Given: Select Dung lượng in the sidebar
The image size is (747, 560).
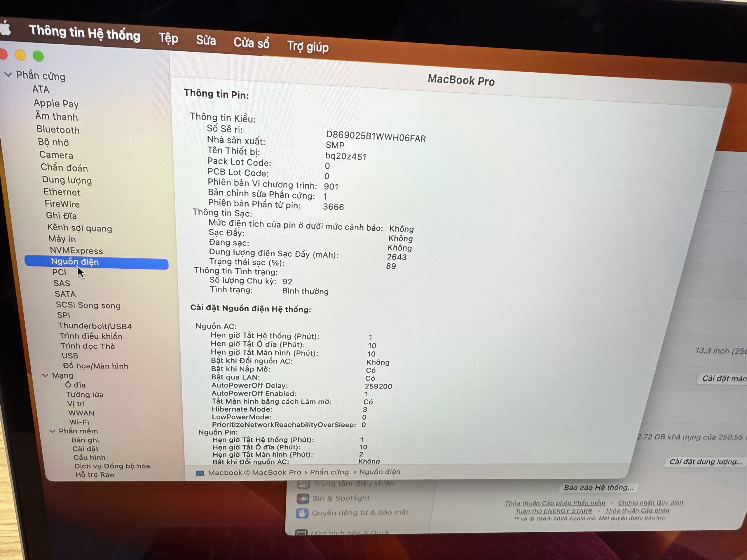Looking at the screenshot, I should (67, 180).
